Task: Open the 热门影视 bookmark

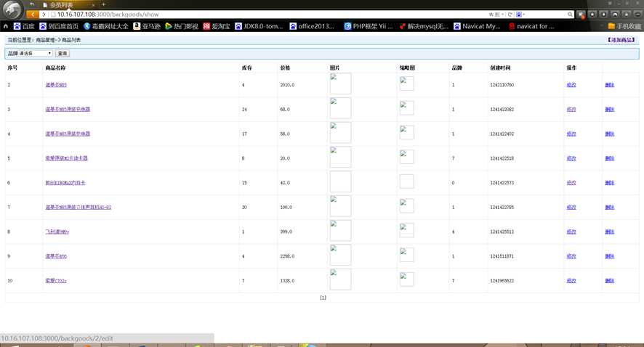Action: click(182, 26)
